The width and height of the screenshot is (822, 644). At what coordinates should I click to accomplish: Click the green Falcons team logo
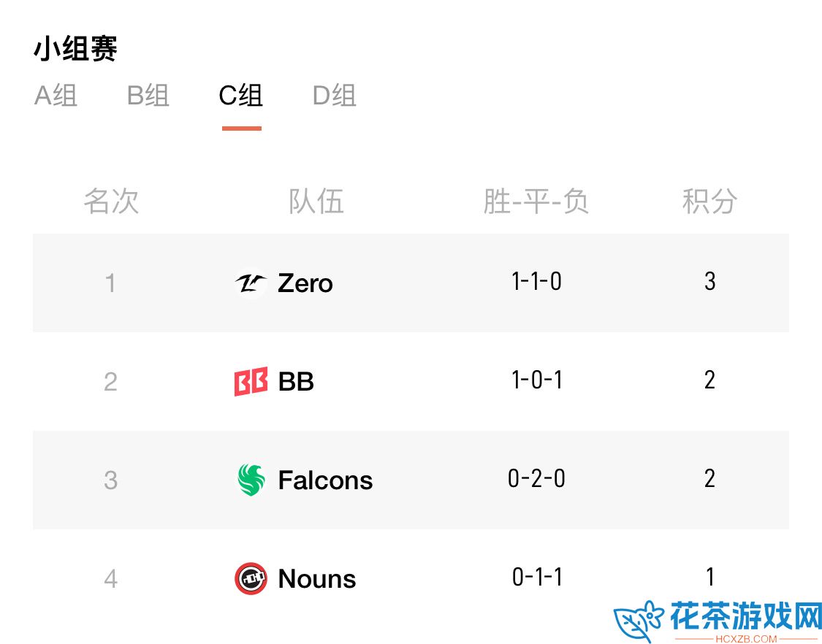pos(251,480)
